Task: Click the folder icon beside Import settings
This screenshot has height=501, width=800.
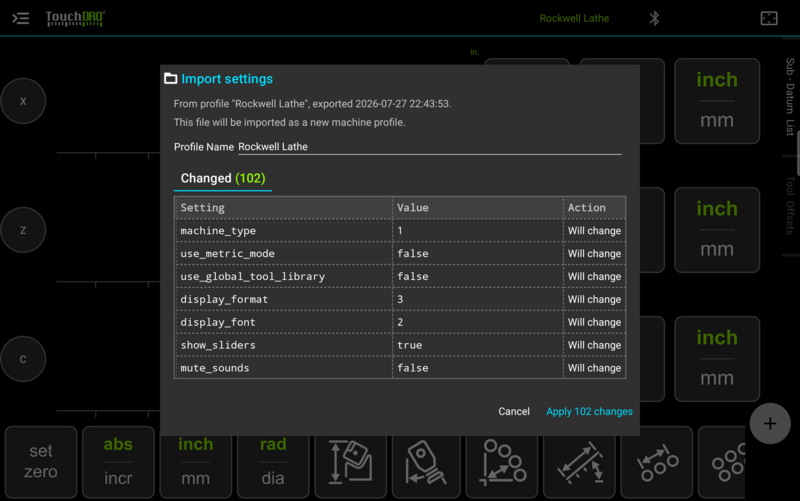Action: click(x=170, y=79)
